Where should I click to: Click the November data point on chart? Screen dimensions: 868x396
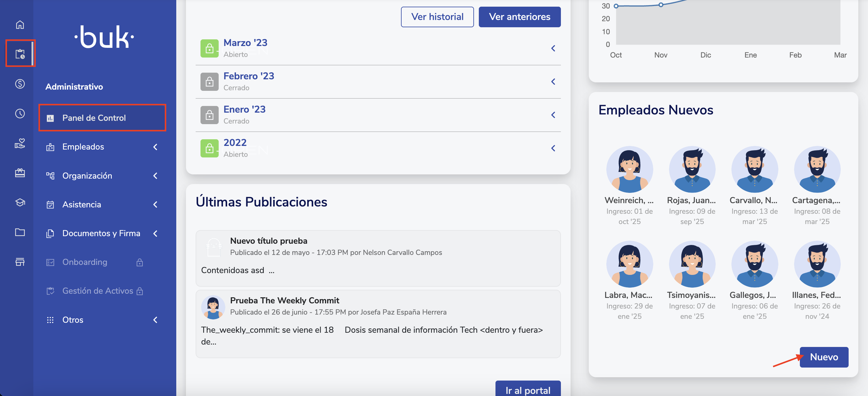click(x=661, y=5)
